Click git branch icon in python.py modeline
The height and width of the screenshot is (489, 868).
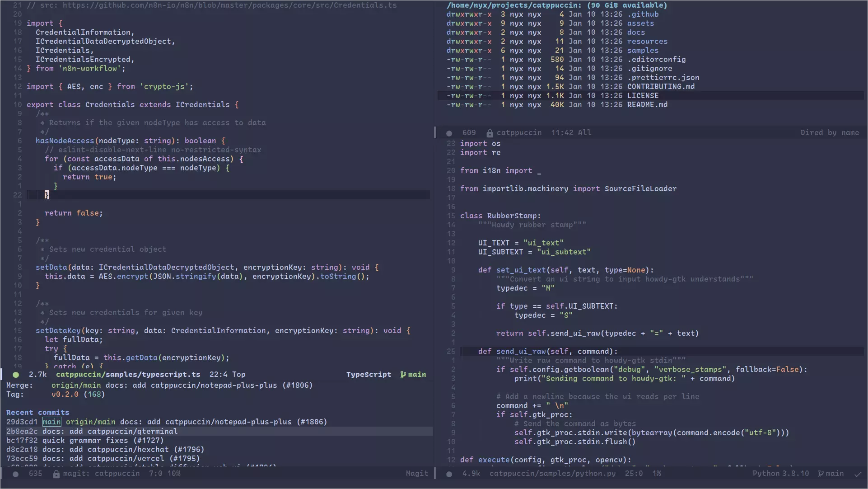point(821,474)
